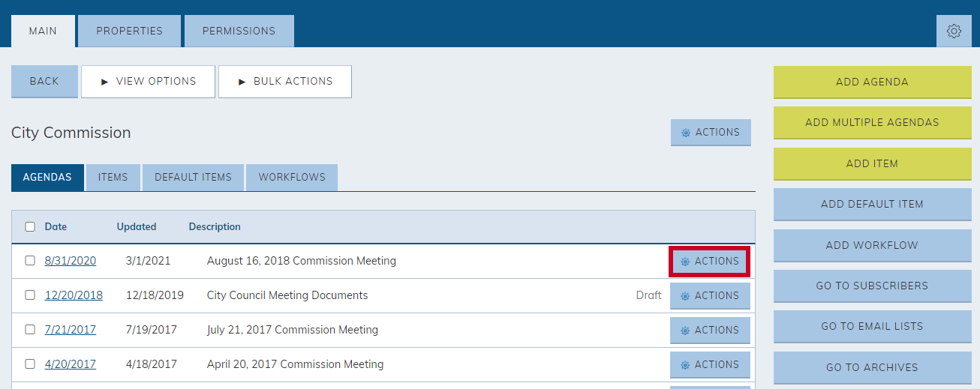The width and height of the screenshot is (980, 389).
Task: Go to Subscribers
Action: pos(872,286)
